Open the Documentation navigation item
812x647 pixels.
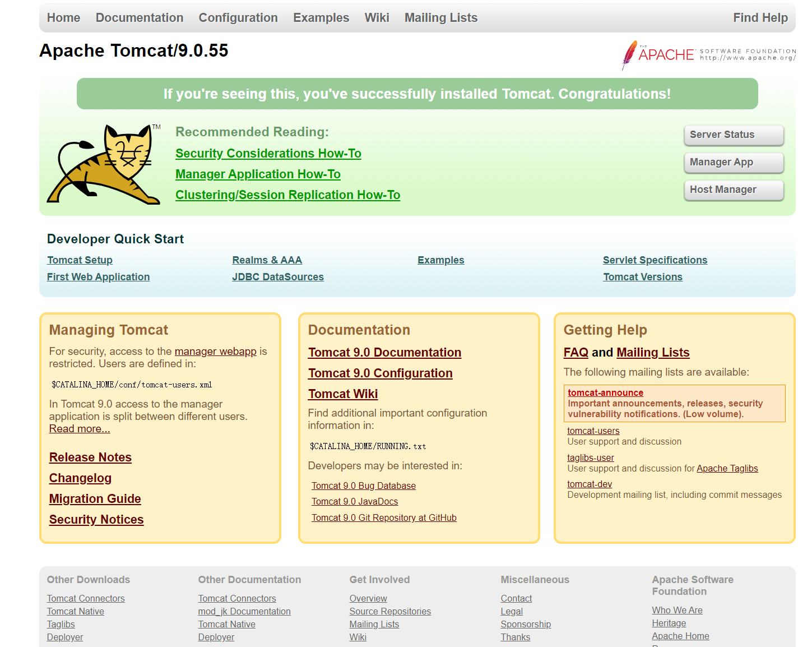point(140,18)
